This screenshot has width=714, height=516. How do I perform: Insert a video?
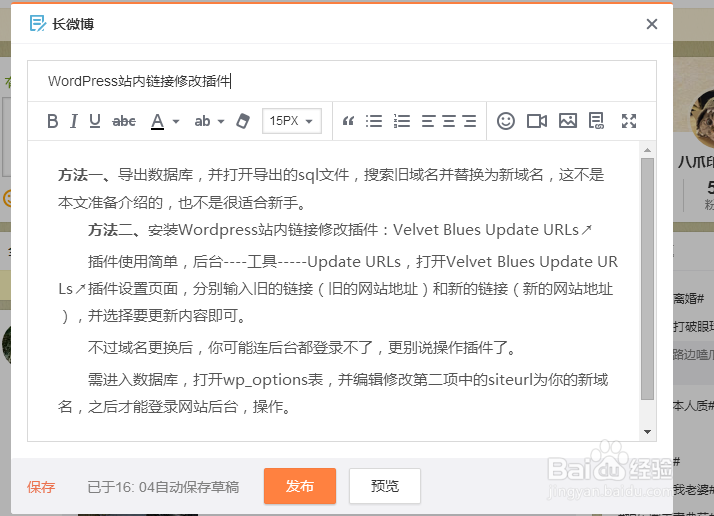click(537, 121)
